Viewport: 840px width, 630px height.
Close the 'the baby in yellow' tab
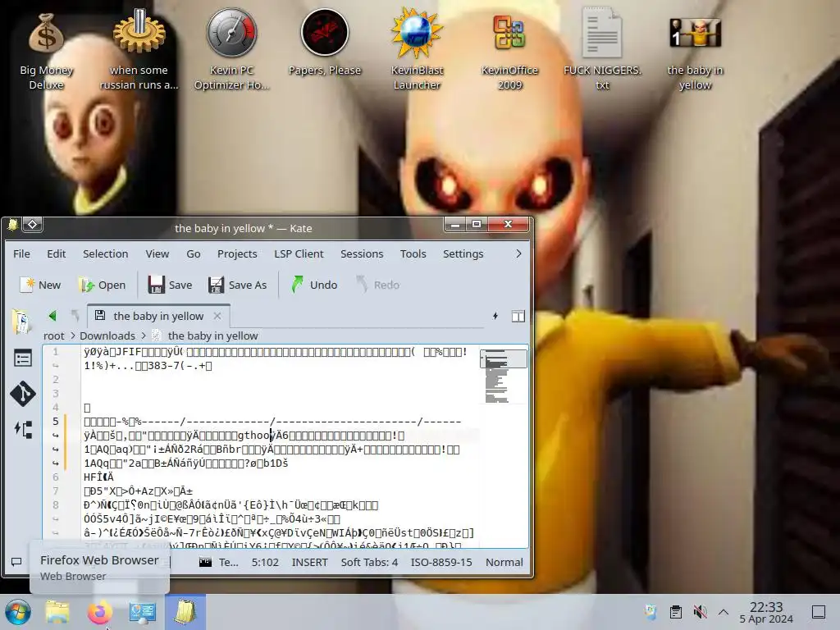(x=217, y=316)
